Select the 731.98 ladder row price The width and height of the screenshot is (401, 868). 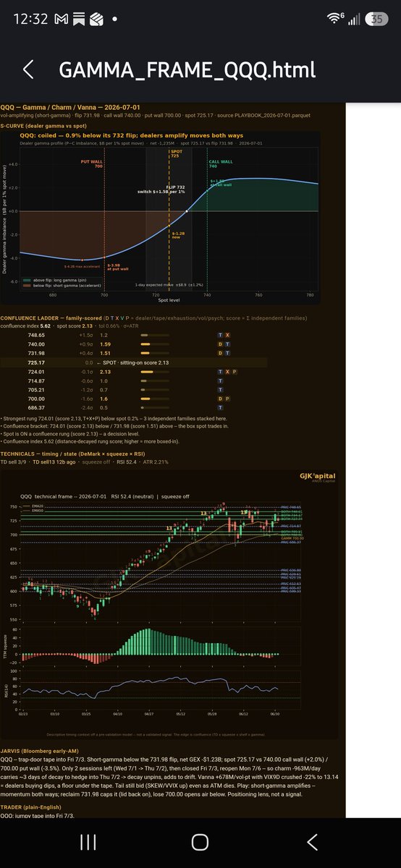coord(35,353)
